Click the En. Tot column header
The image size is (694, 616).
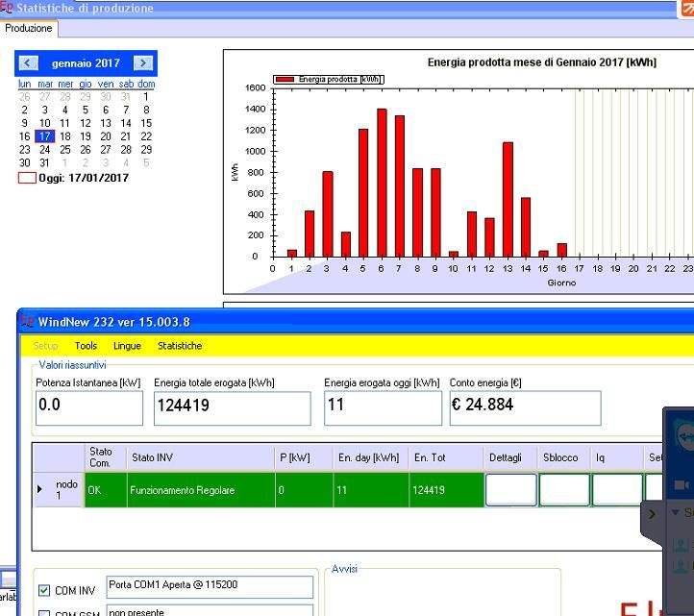[446, 457]
